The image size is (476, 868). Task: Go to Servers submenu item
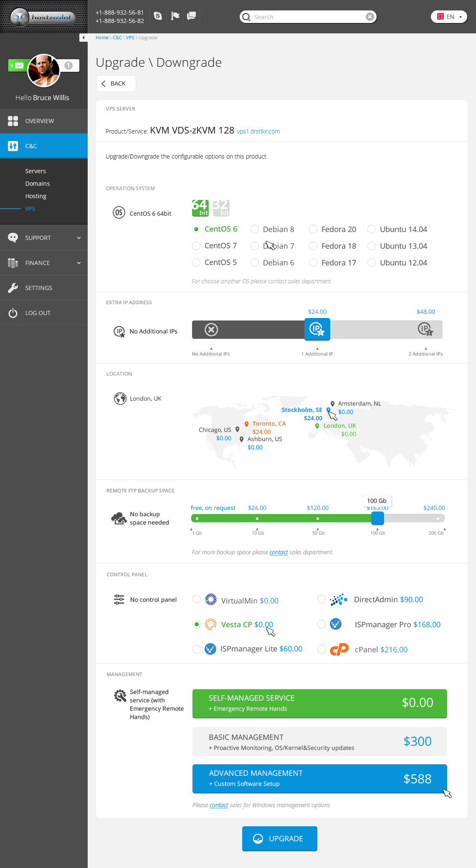tap(35, 171)
